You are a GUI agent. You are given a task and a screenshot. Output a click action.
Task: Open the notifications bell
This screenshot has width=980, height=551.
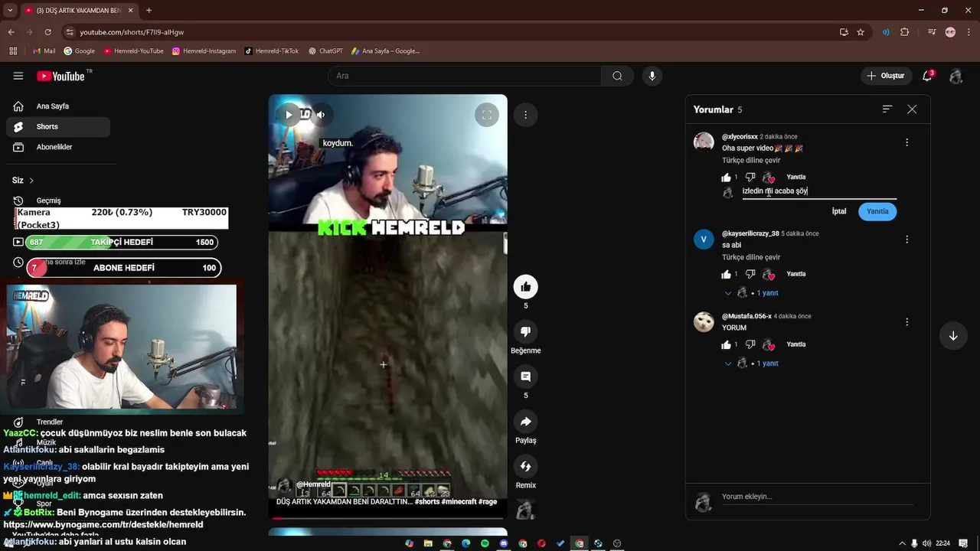927,76
